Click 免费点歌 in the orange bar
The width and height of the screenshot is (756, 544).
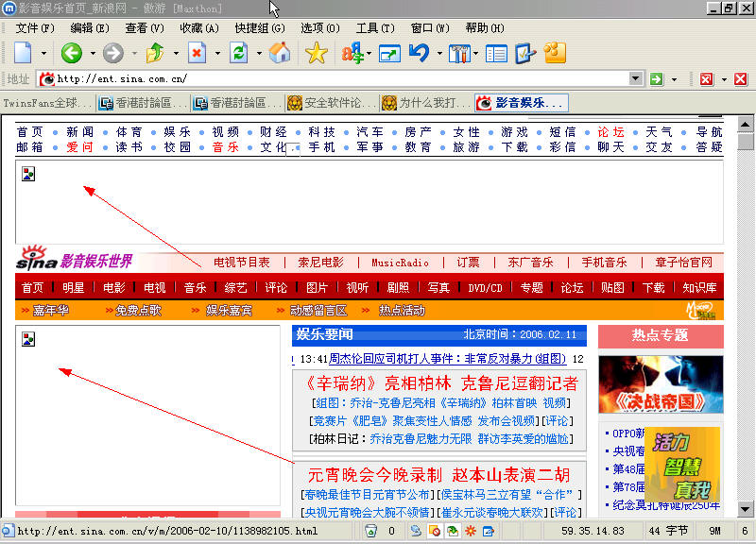click(x=138, y=311)
